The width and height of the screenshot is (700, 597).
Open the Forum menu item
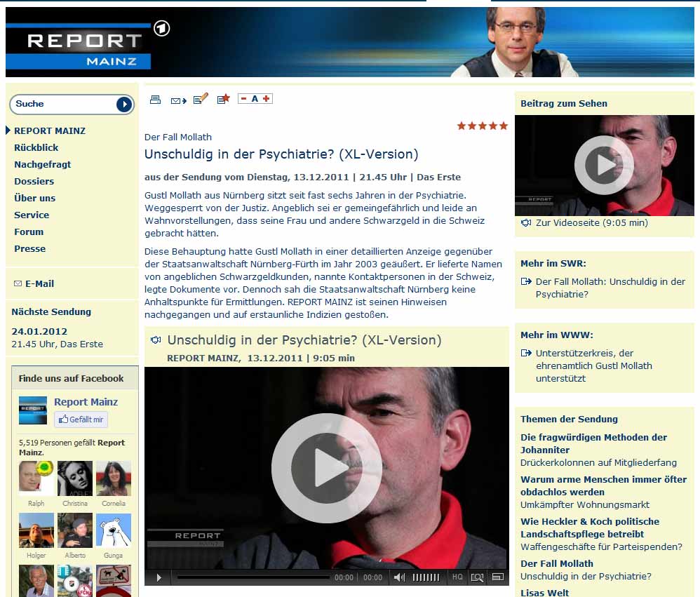[x=29, y=232]
